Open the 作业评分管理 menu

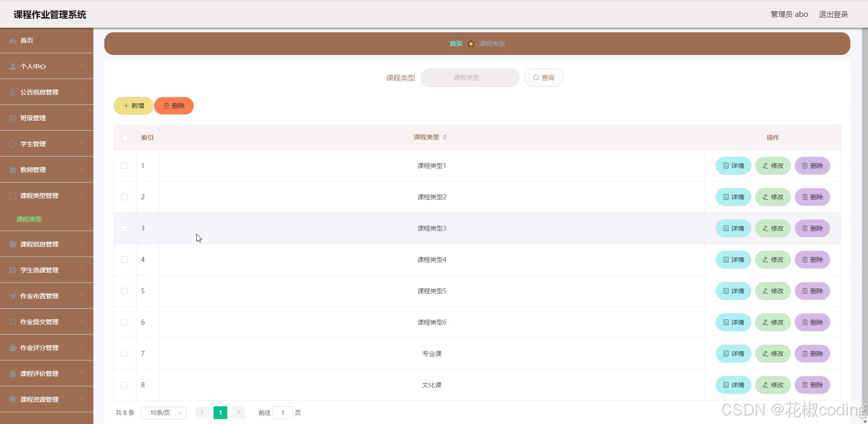(x=47, y=348)
